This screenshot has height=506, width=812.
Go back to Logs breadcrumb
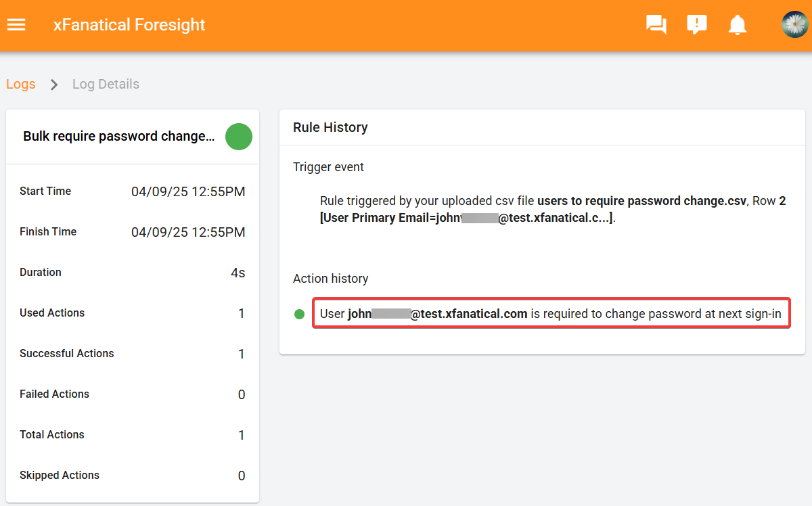point(21,85)
